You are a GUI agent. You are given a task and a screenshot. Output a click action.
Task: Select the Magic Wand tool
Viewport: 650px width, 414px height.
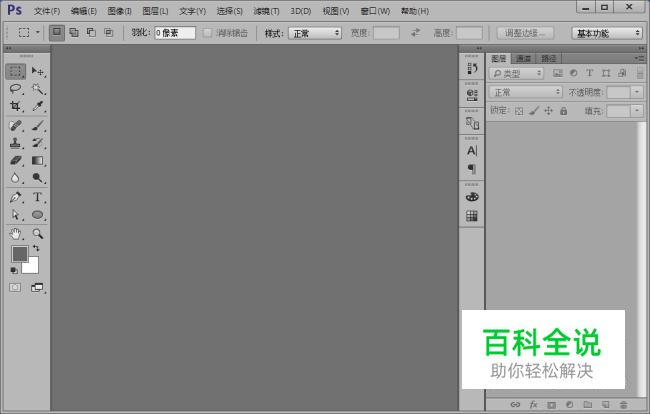click(38, 89)
